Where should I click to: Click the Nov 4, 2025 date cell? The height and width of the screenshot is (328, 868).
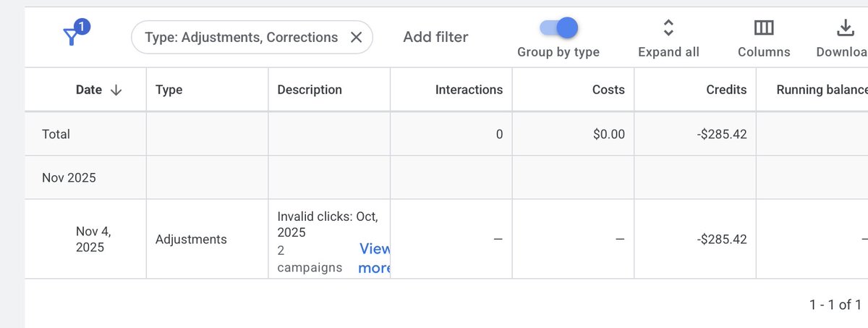93,239
